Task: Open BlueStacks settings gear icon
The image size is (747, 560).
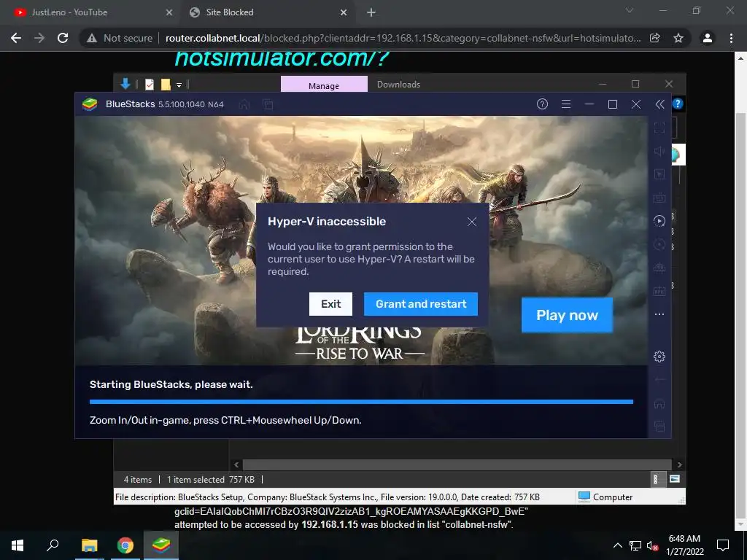Action: [659, 356]
